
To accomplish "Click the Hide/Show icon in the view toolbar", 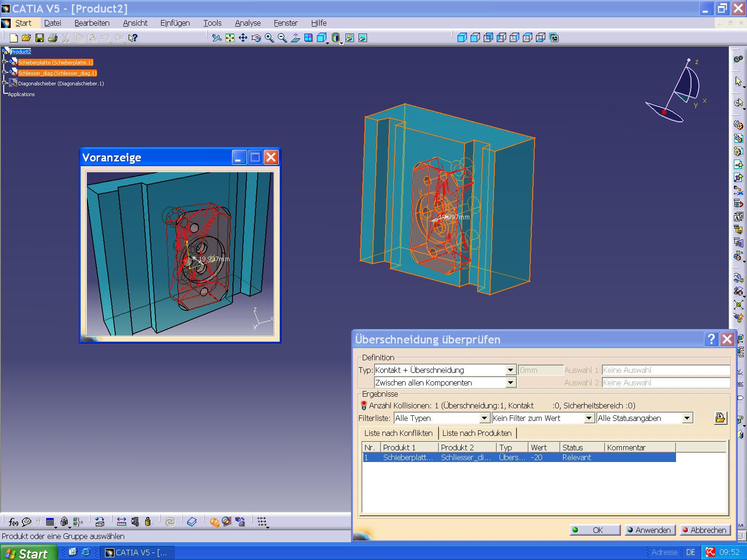I will (350, 38).
